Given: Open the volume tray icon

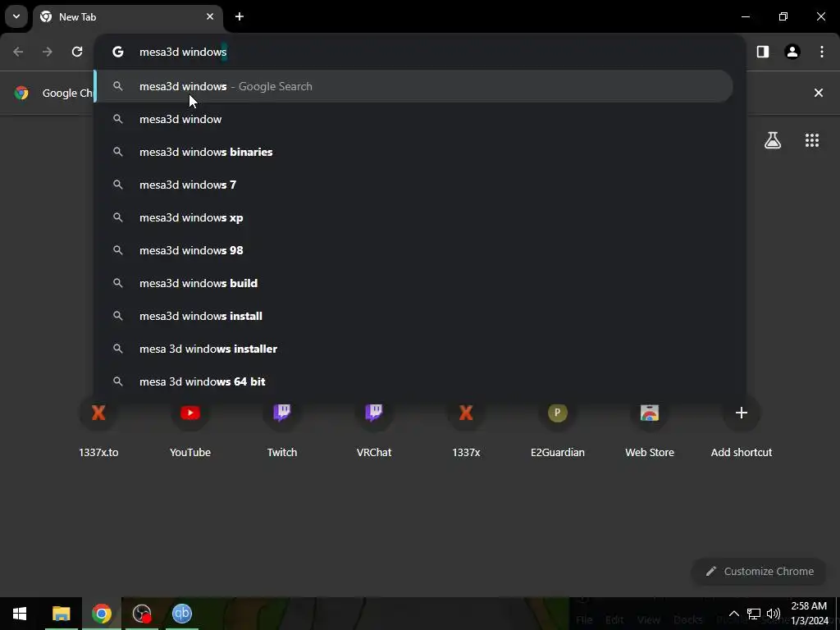Looking at the screenshot, I should click(x=774, y=614).
